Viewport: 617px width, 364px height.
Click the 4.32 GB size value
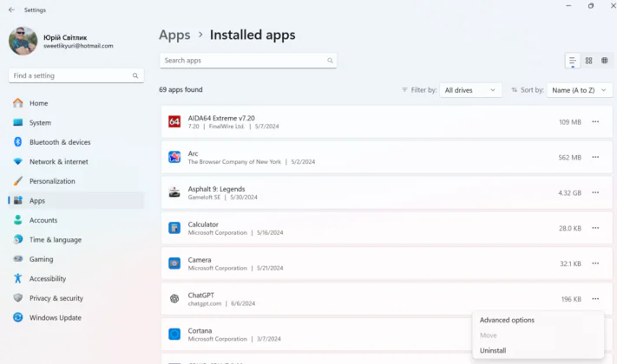pyautogui.click(x=569, y=193)
